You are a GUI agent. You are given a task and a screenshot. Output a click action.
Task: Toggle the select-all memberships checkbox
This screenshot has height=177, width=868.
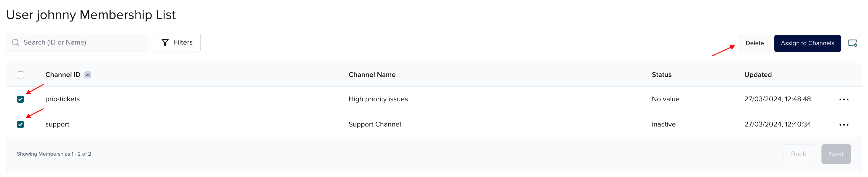click(x=20, y=75)
